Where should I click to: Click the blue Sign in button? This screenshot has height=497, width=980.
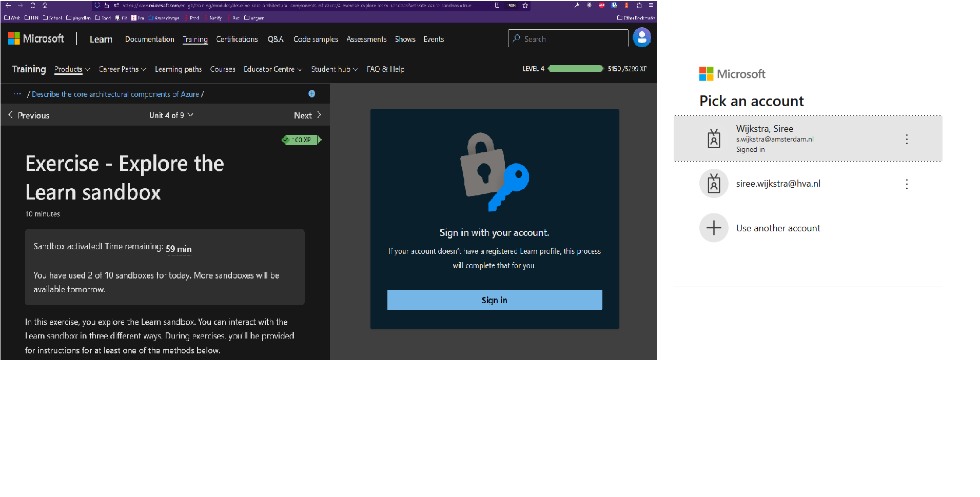pyautogui.click(x=495, y=300)
